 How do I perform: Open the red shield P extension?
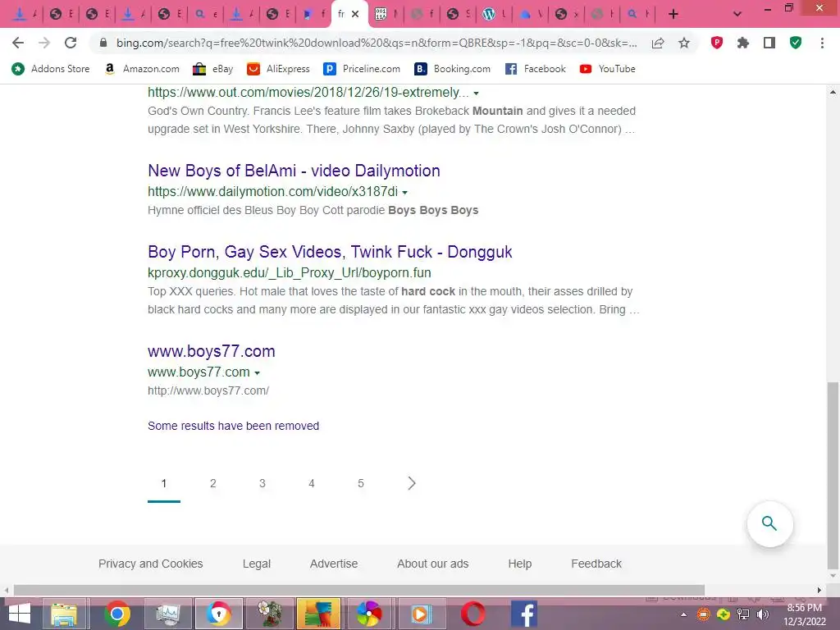[x=717, y=43]
